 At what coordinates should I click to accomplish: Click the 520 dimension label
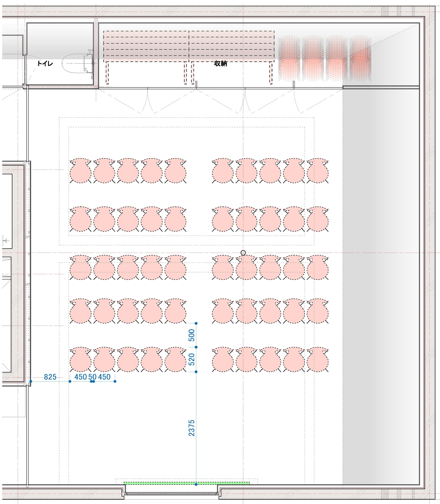pos(191,359)
